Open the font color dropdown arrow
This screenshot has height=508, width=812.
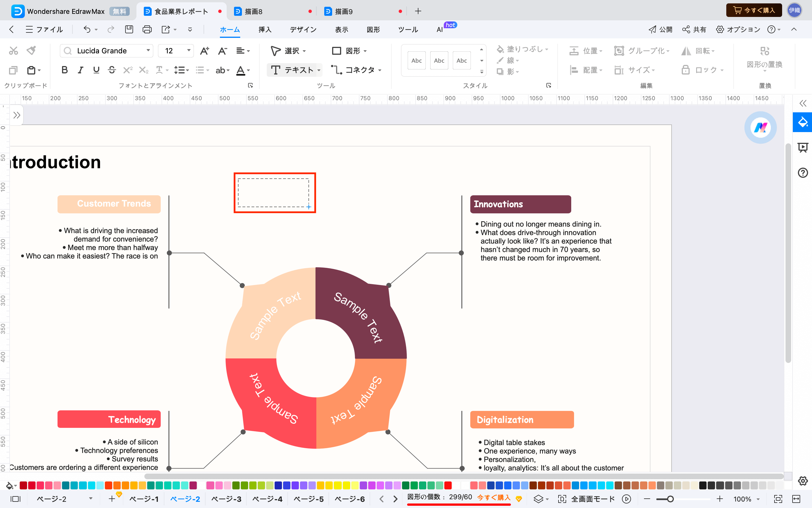[x=249, y=70]
